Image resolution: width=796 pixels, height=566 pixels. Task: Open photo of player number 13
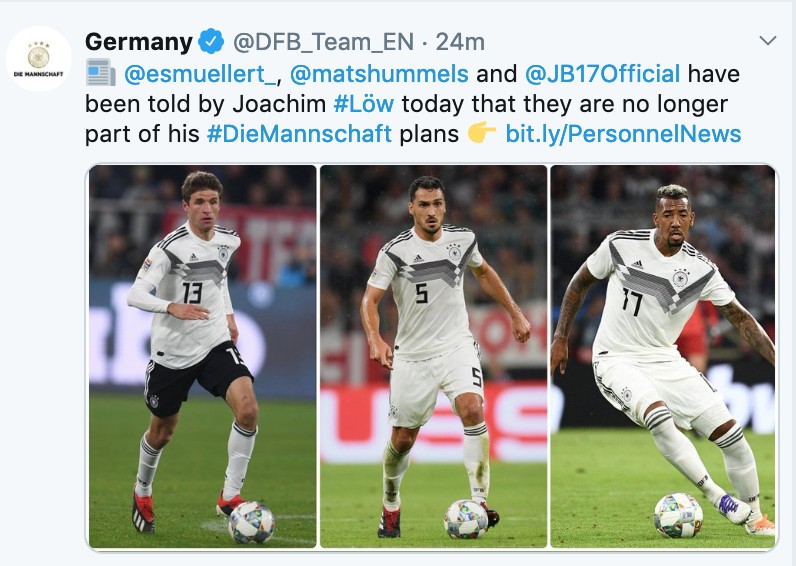tap(203, 356)
